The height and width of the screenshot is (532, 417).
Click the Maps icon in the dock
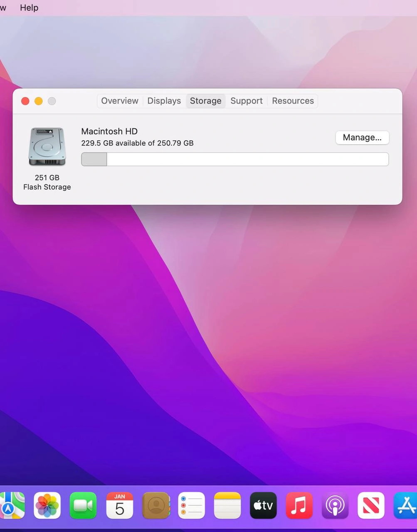(12, 505)
